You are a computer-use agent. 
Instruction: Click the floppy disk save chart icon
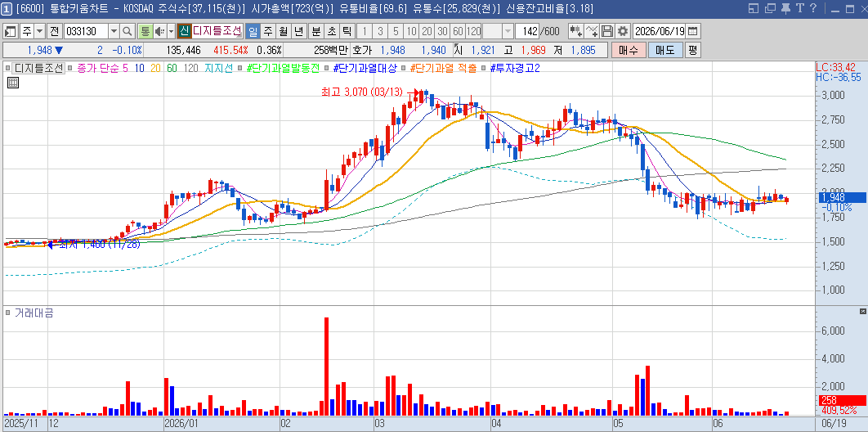coord(607,31)
